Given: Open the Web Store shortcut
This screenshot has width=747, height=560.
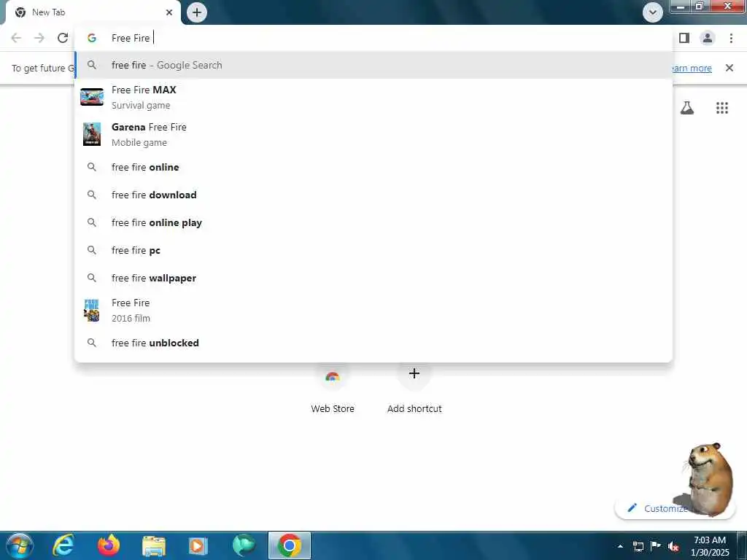Looking at the screenshot, I should pos(333,388).
